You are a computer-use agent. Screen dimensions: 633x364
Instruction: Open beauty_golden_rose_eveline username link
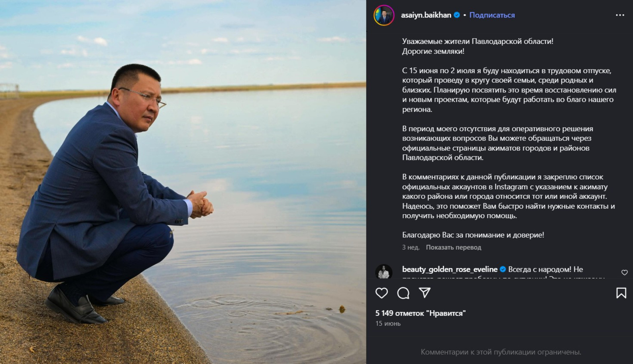[450, 269]
